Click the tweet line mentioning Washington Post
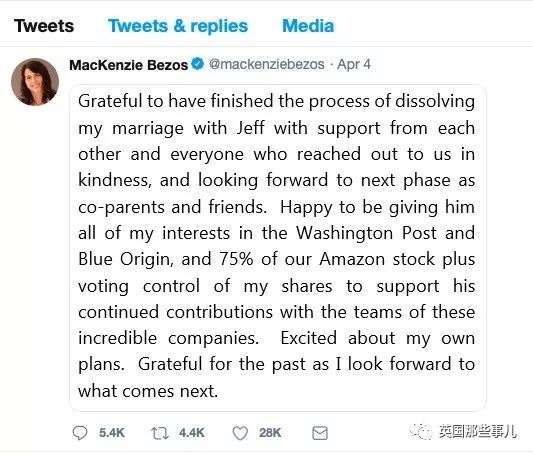 pyautogui.click(x=276, y=233)
